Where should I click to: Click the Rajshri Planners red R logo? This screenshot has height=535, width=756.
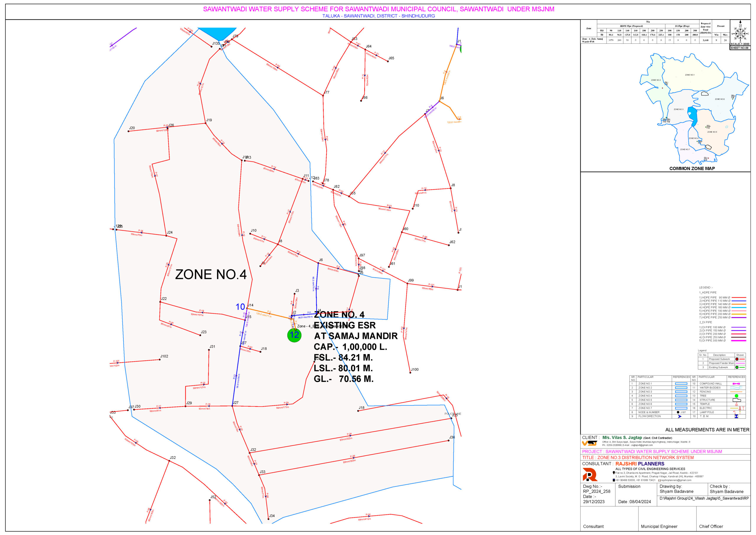(x=590, y=475)
